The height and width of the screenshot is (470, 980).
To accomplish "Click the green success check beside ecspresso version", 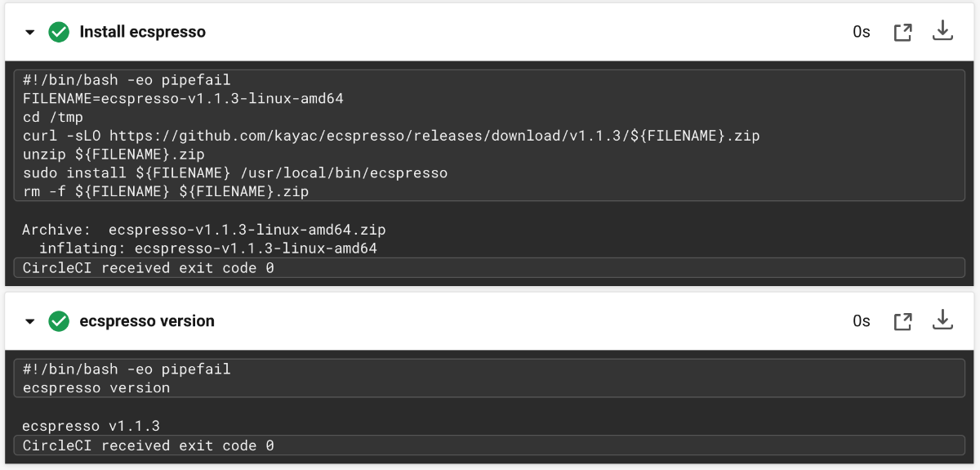I will pos(59,321).
